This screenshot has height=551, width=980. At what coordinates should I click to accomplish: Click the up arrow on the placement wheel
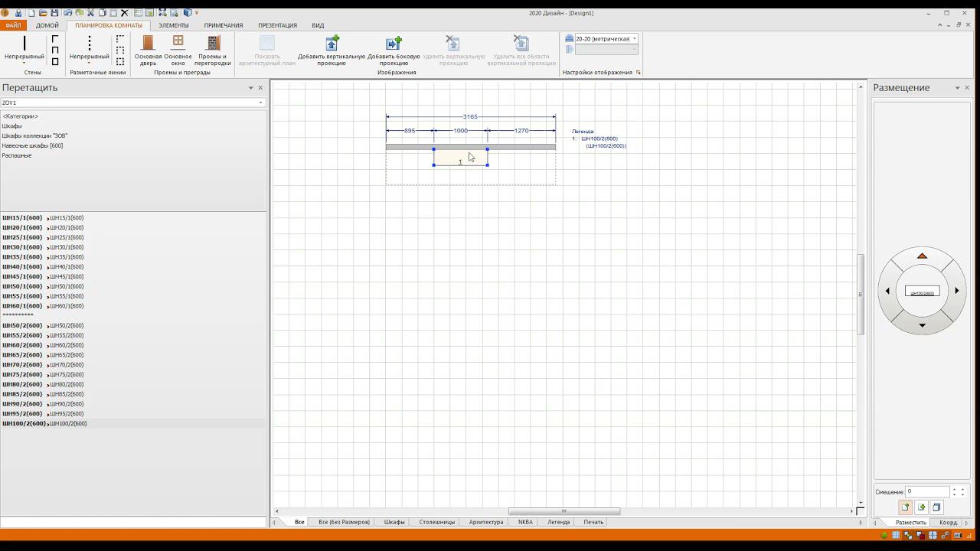(922, 256)
